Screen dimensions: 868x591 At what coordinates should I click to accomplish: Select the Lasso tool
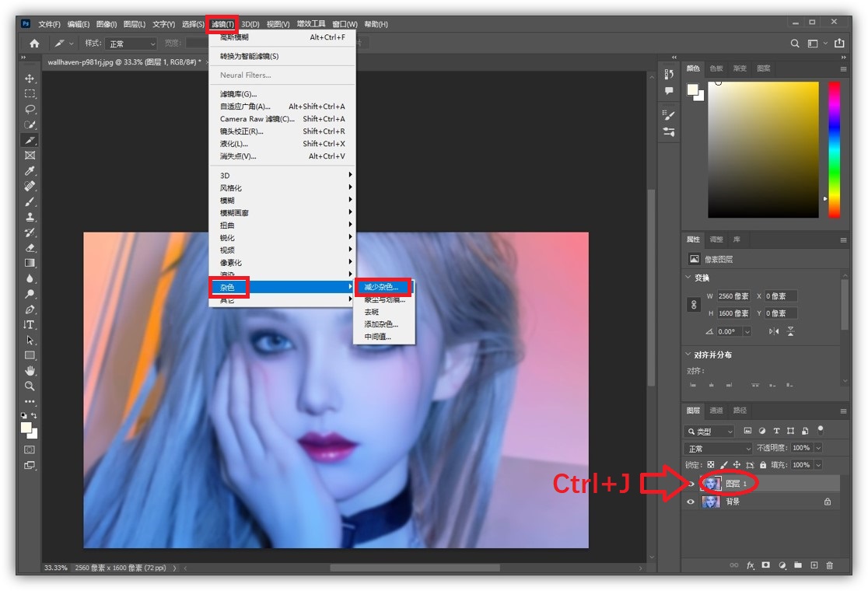pyautogui.click(x=30, y=109)
